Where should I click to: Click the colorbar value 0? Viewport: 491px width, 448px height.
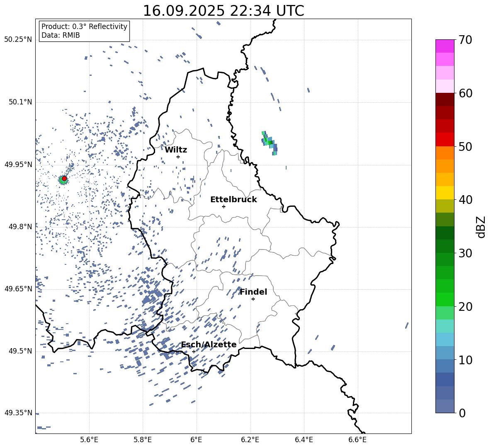(x=462, y=413)
